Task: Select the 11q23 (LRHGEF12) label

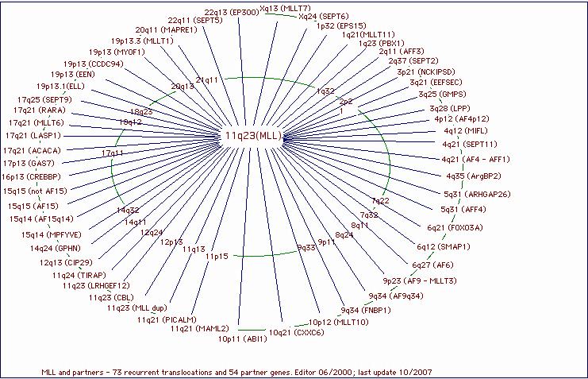Action: click(96, 286)
